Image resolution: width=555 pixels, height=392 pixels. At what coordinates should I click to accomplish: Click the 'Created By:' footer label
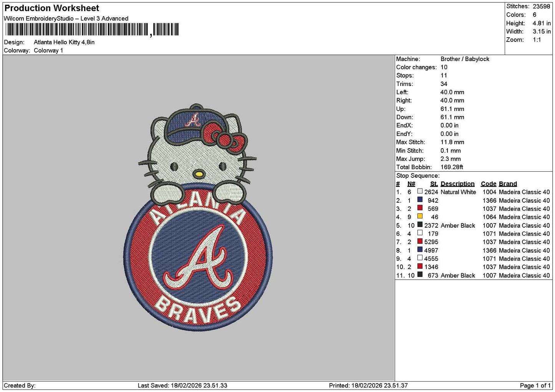(x=20, y=385)
